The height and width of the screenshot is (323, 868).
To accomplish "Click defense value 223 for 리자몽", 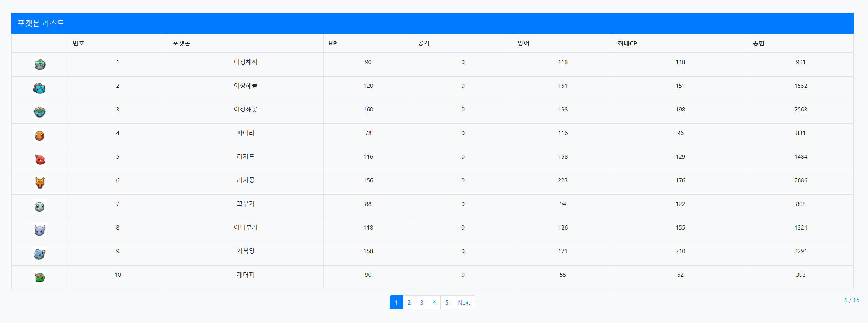I will (x=563, y=180).
